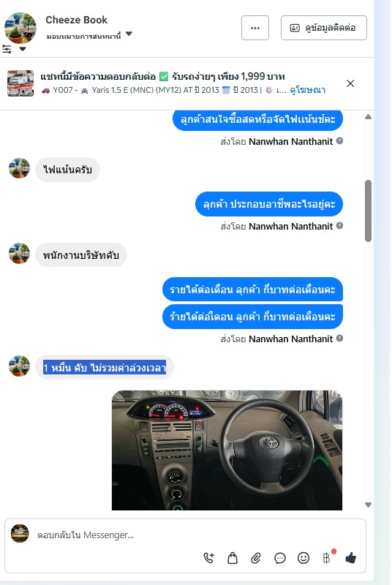Image resolution: width=392 pixels, height=585 pixels.
Task: Open the ดูโฆษณา view ad link
Action: point(307,90)
